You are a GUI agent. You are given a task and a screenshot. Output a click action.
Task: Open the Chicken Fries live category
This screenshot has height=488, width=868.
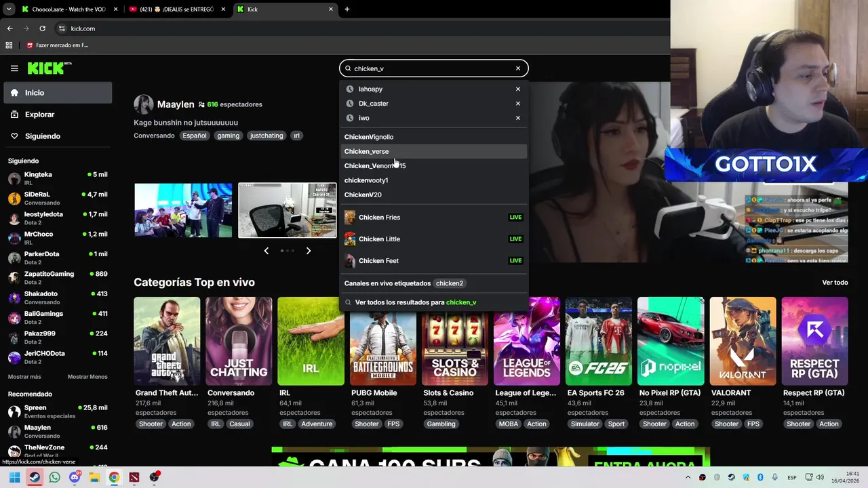[x=434, y=218]
